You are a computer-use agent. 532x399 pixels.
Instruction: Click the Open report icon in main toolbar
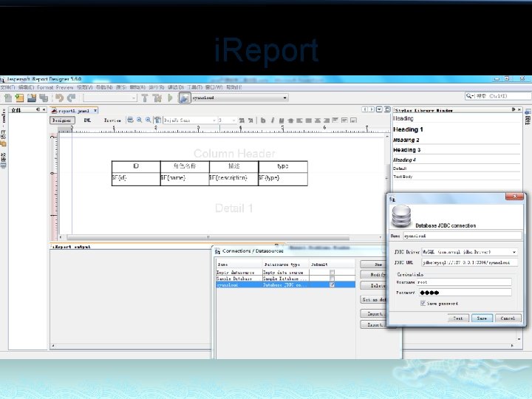click(x=20, y=98)
